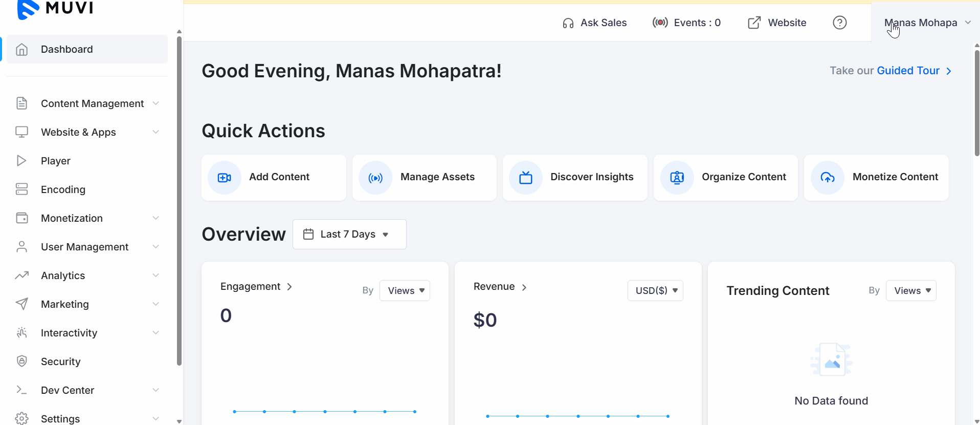
Task: Expand the Monetization sidebar chevron
Action: coord(155,218)
